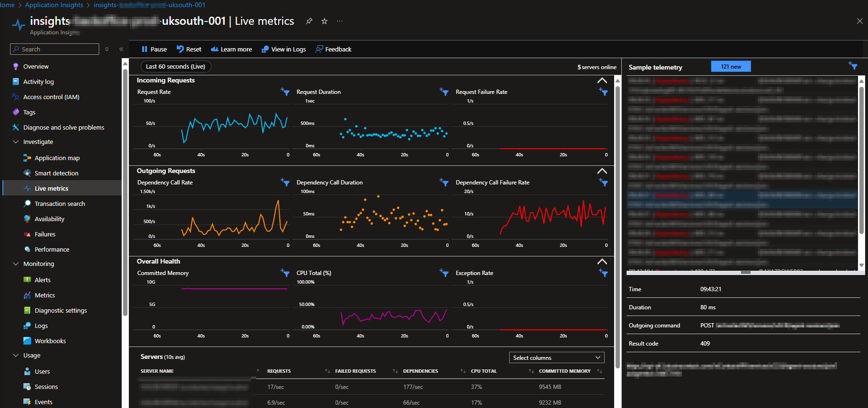Collapse the Monitoring menu group
The image size is (868, 408).
(16, 264)
